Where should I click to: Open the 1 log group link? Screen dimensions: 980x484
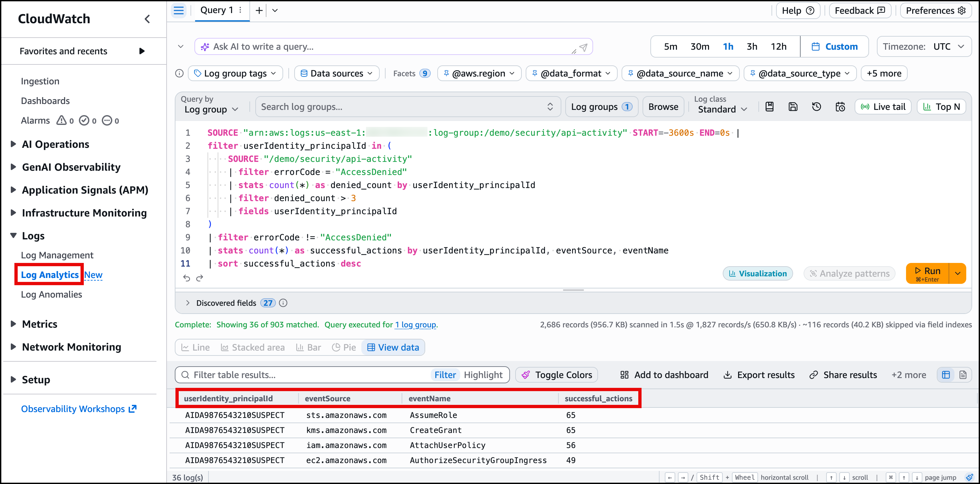tap(415, 325)
